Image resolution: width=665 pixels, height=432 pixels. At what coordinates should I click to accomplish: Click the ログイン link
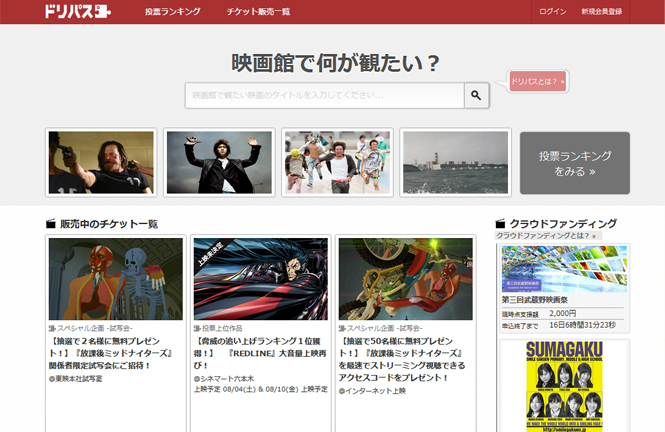coord(552,12)
